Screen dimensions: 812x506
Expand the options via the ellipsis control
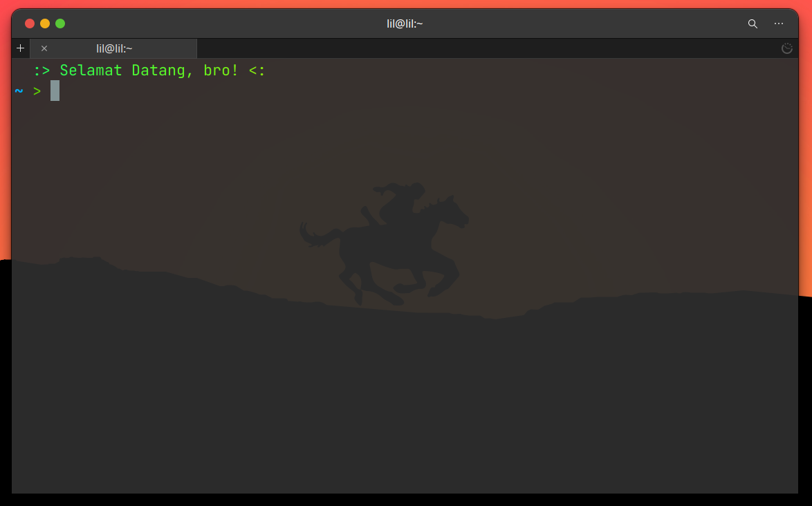coord(779,23)
